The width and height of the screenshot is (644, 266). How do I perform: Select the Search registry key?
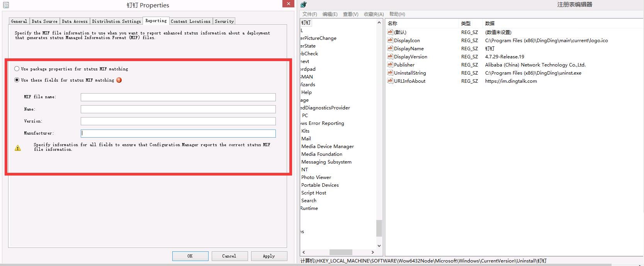click(x=309, y=201)
